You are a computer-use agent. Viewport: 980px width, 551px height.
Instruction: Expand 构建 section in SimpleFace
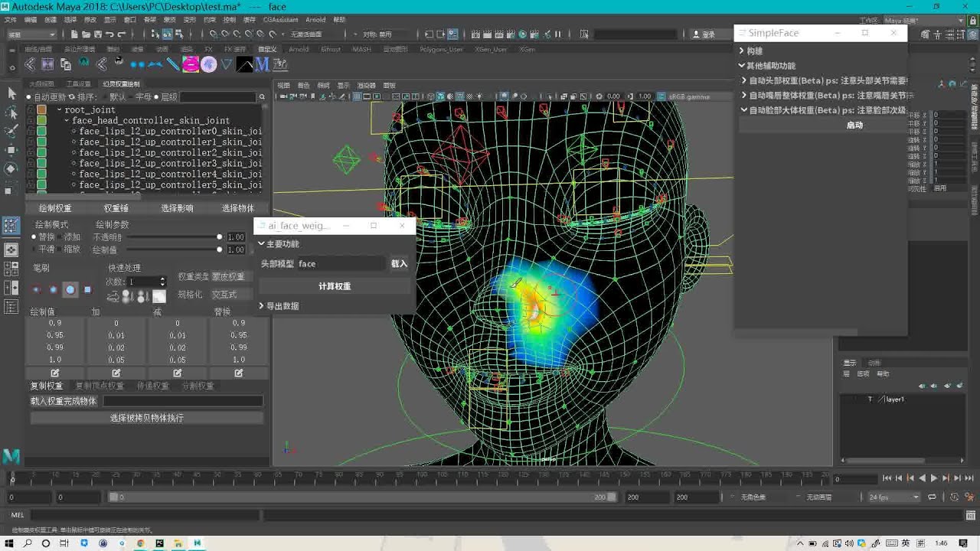[741, 51]
